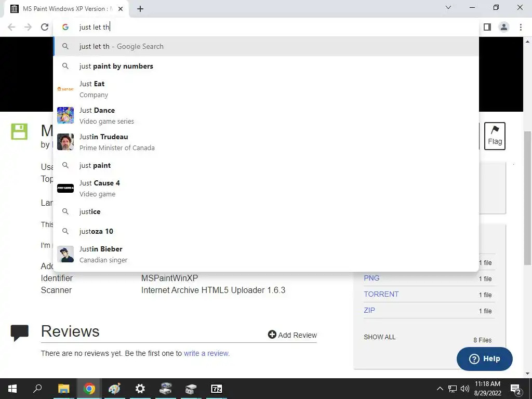Image resolution: width=532 pixels, height=399 pixels.
Task: Click the Google G icon in address bar
Action: 65,27
